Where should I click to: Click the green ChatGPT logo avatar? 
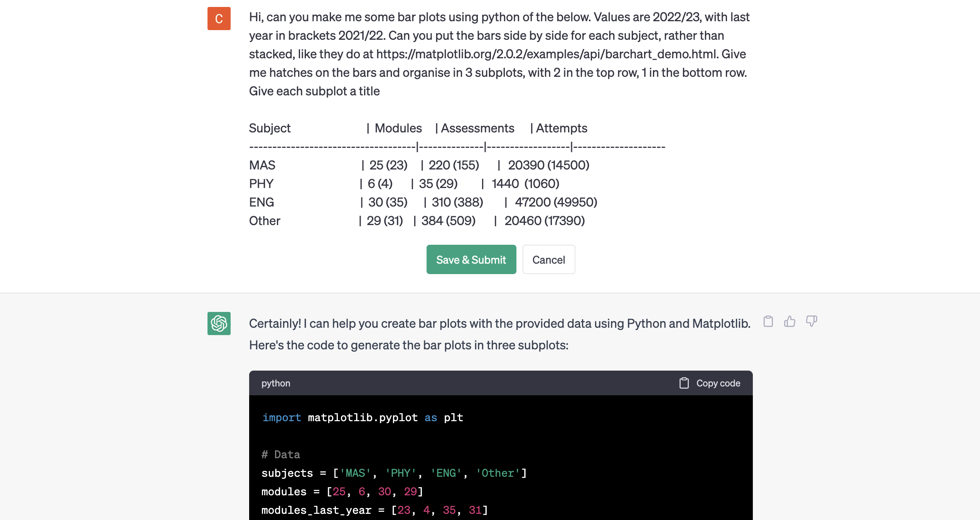219,324
